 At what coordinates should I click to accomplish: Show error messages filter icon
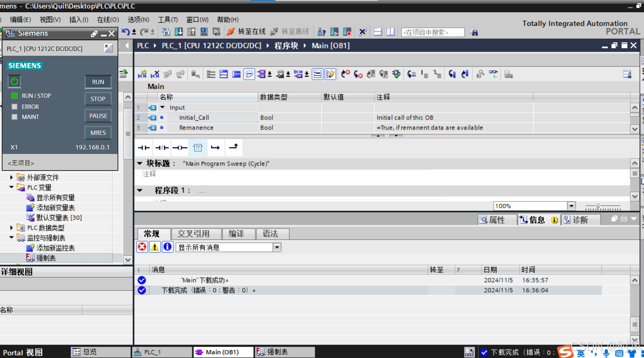pyautogui.click(x=142, y=247)
